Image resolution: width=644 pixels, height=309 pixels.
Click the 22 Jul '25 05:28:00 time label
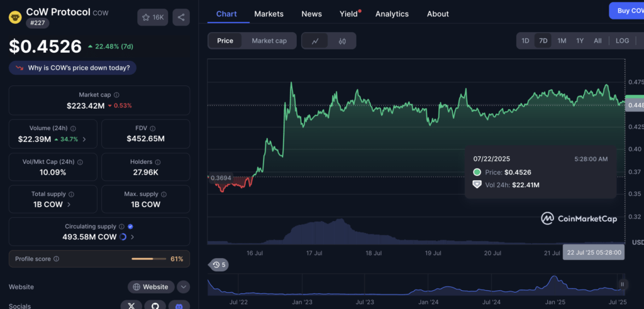(594, 252)
